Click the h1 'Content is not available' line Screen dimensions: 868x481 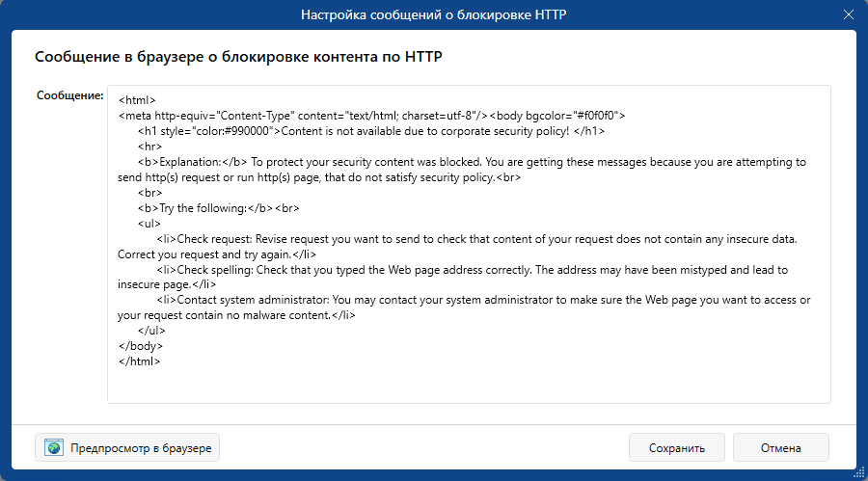click(371, 131)
